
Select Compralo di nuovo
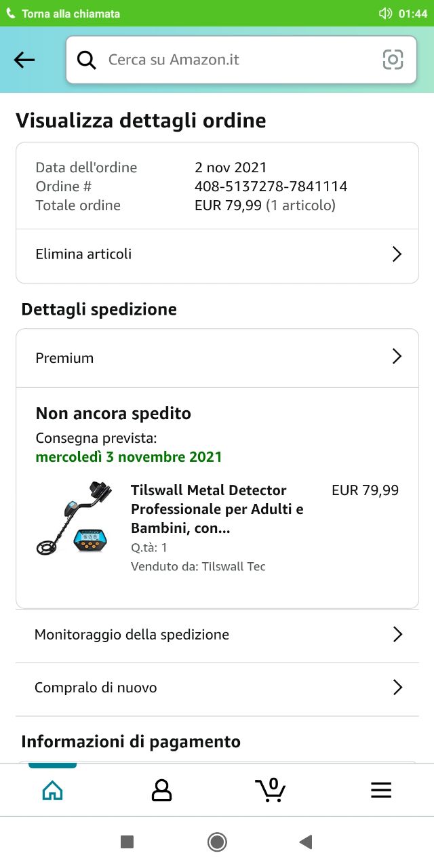(96, 688)
